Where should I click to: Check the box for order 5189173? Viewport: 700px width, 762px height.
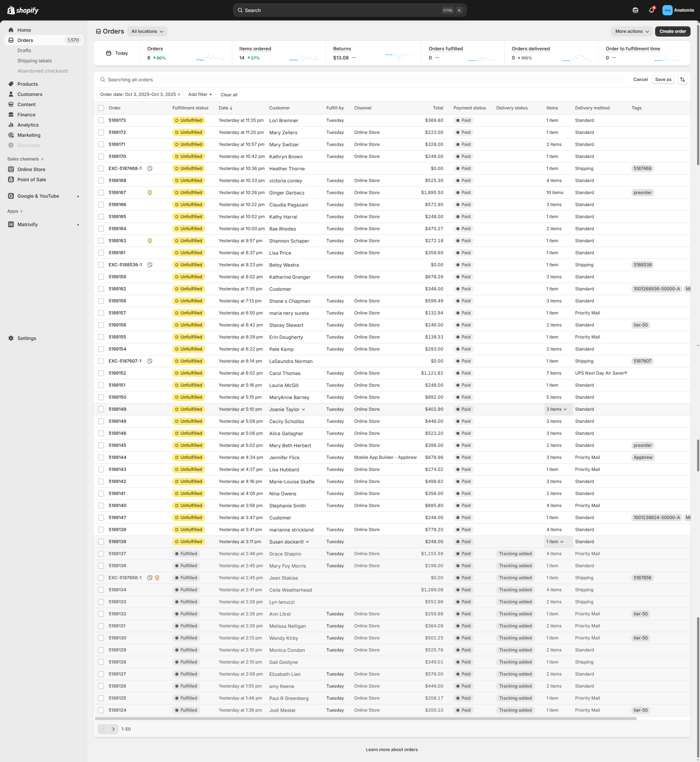click(x=101, y=120)
